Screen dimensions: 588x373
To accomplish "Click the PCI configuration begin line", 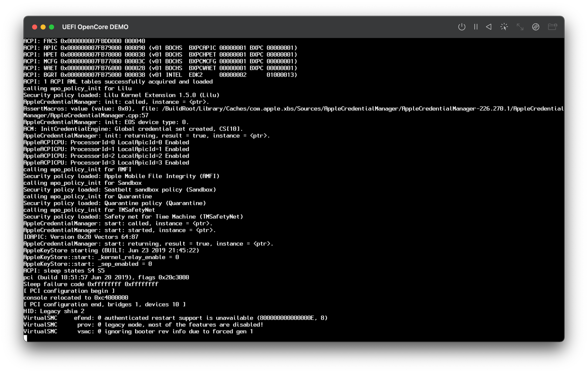I will click(x=69, y=291).
